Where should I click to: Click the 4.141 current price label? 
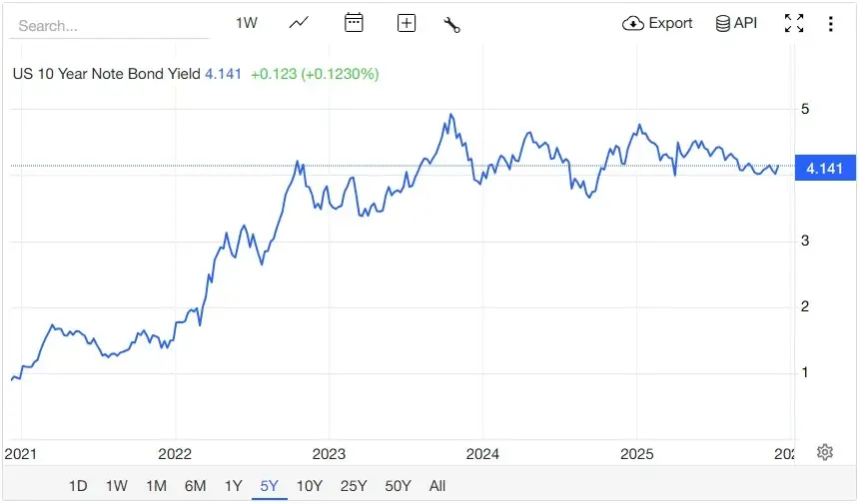tap(824, 169)
